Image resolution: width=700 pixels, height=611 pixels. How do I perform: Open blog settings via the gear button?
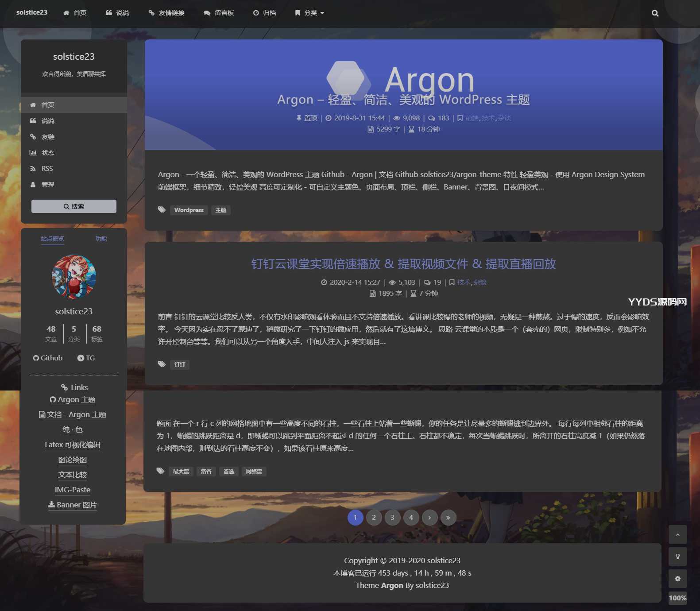pyautogui.click(x=677, y=579)
